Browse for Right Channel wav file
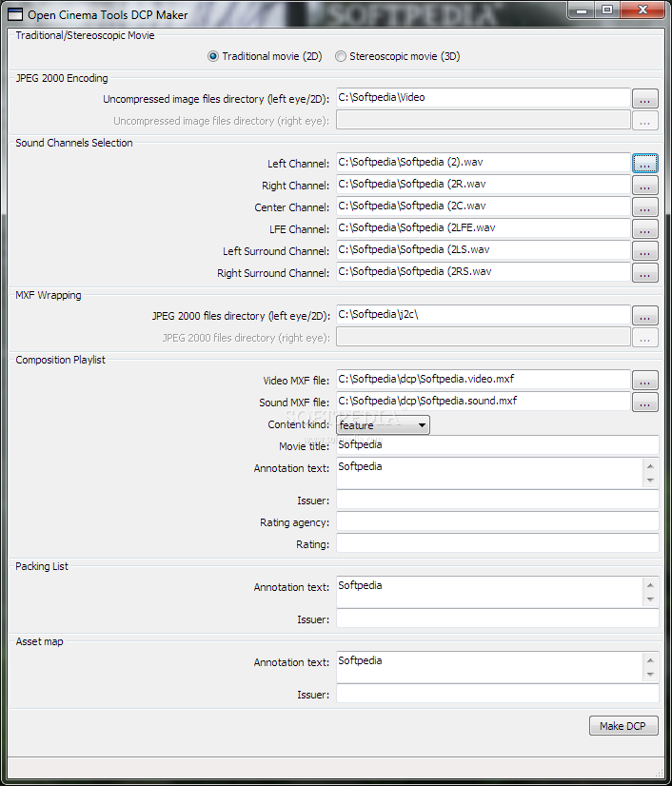 click(x=645, y=186)
